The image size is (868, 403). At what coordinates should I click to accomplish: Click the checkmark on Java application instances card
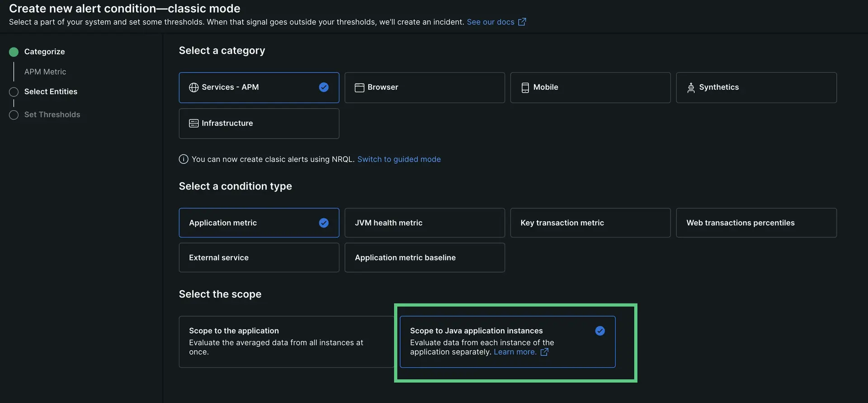[x=600, y=331]
